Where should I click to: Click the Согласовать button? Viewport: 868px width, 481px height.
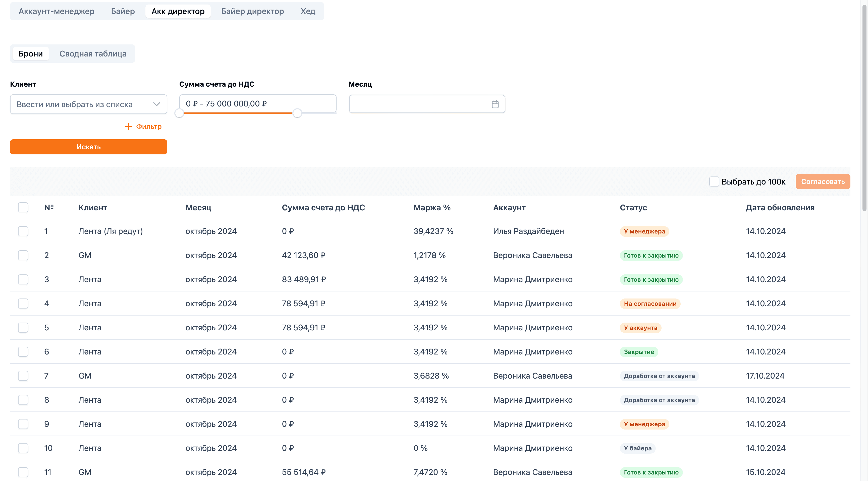(823, 182)
